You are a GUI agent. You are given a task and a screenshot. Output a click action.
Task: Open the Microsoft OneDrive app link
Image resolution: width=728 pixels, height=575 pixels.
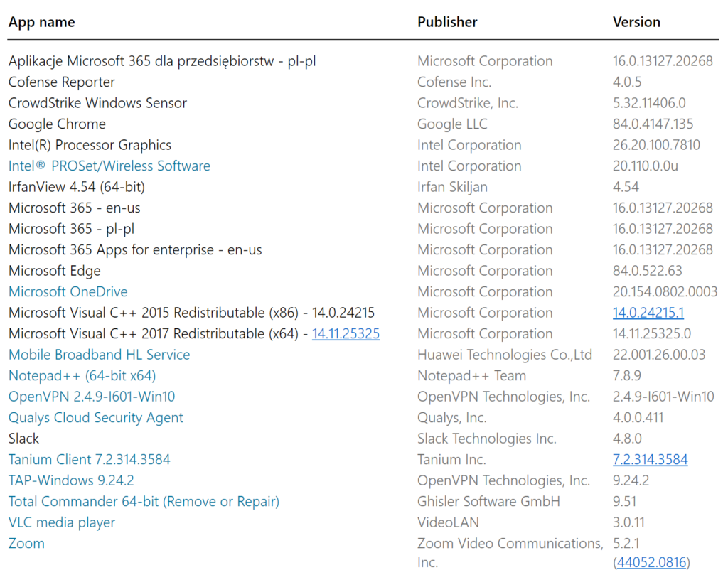pyautogui.click(x=68, y=291)
